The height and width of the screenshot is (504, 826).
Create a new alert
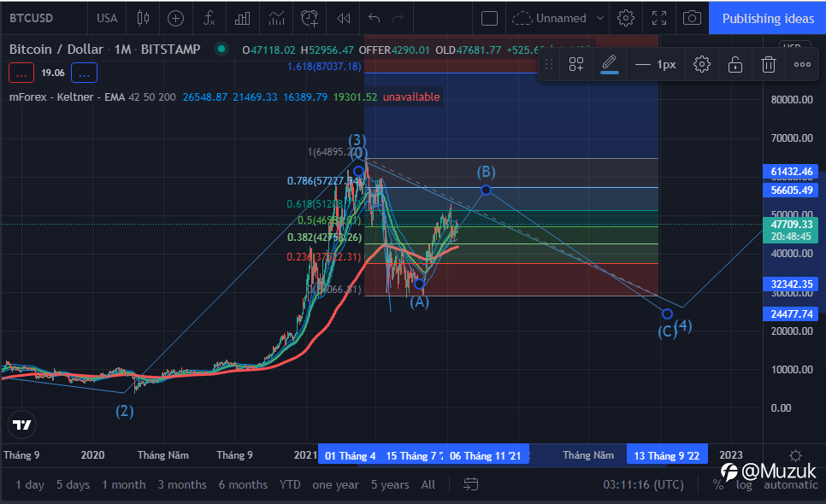310,19
